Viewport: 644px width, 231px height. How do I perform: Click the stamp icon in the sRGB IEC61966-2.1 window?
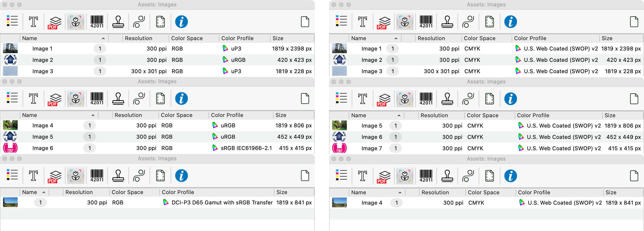[118, 99]
